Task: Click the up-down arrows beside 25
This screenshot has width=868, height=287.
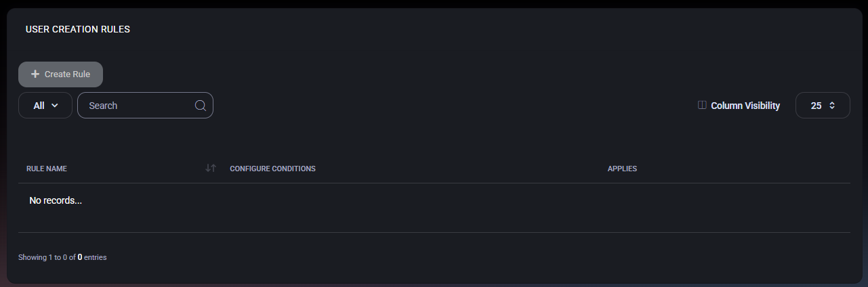Action: pyautogui.click(x=832, y=106)
